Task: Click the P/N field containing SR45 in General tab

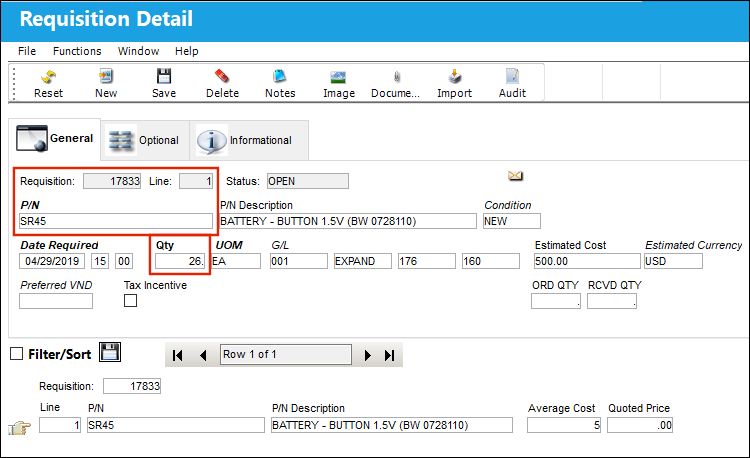Action: point(116,221)
